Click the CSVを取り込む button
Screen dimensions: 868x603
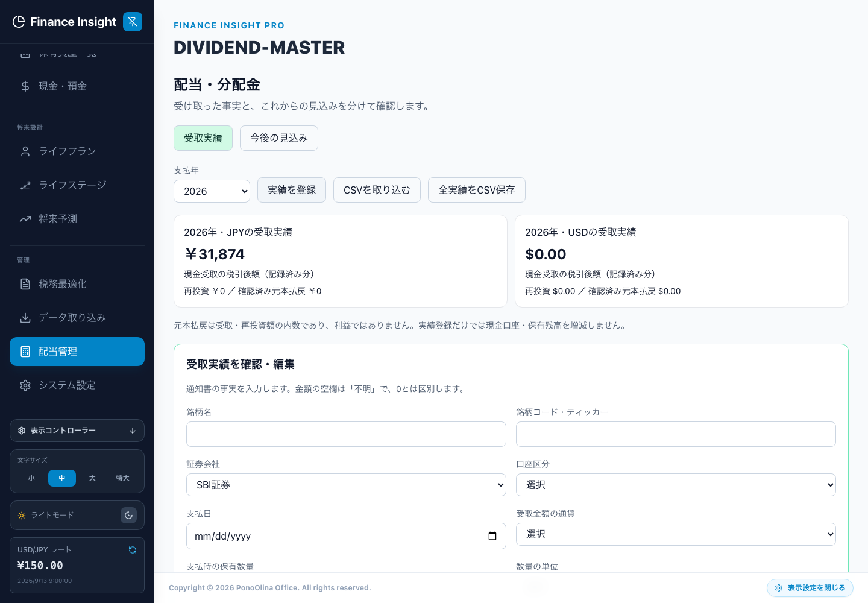(377, 190)
